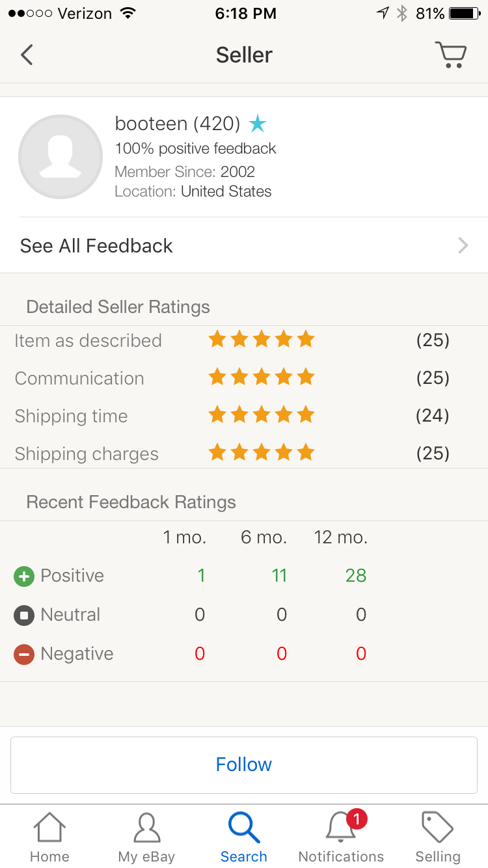Open the Selling tag tab

point(438,837)
